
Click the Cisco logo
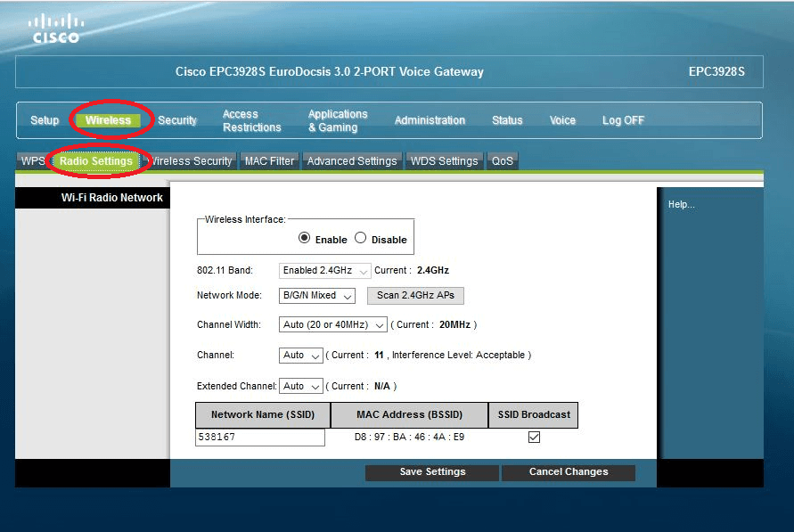[55, 29]
